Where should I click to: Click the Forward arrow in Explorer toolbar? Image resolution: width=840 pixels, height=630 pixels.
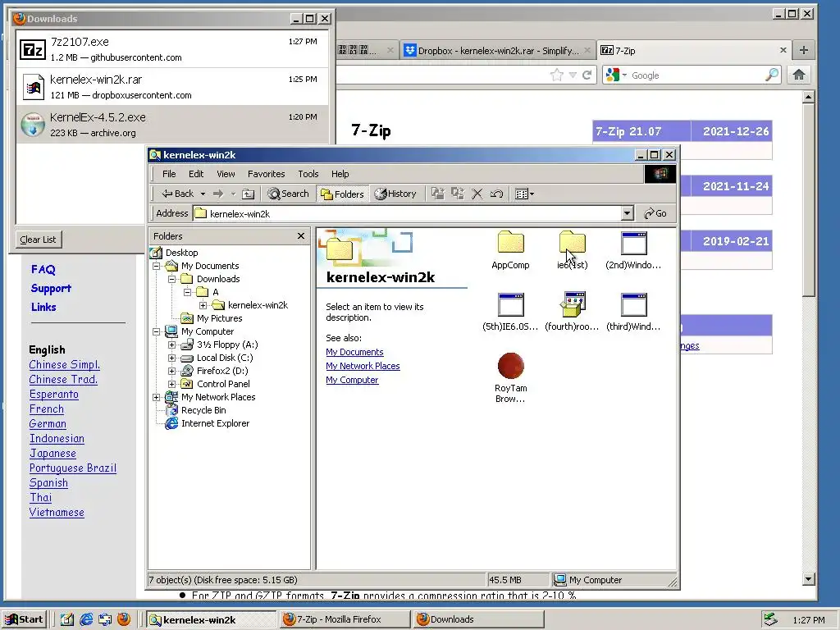pos(217,194)
